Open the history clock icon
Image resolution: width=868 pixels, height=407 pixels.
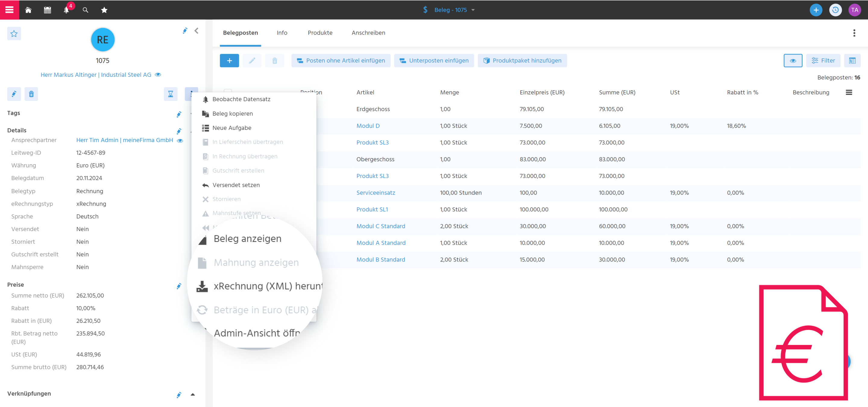click(835, 10)
